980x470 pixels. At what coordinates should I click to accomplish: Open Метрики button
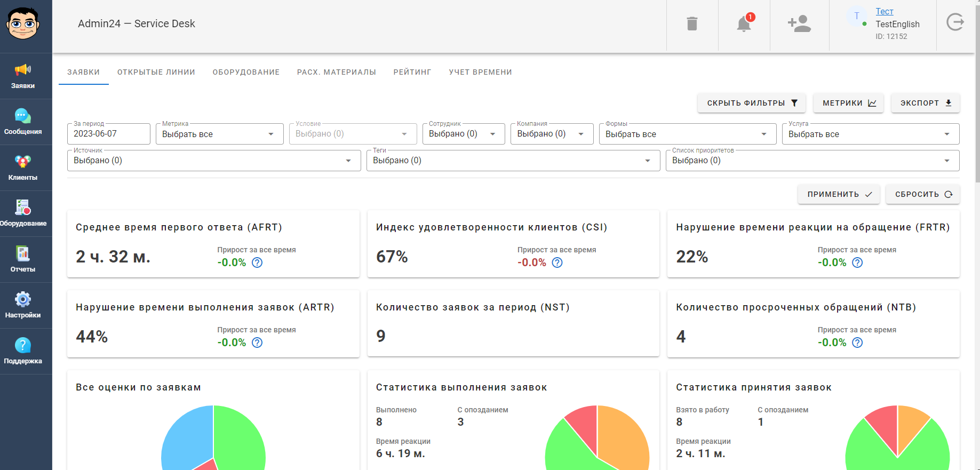tap(849, 103)
